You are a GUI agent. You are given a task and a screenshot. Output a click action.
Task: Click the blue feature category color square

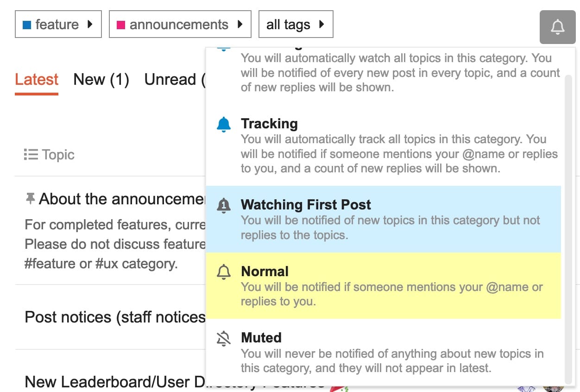(27, 24)
